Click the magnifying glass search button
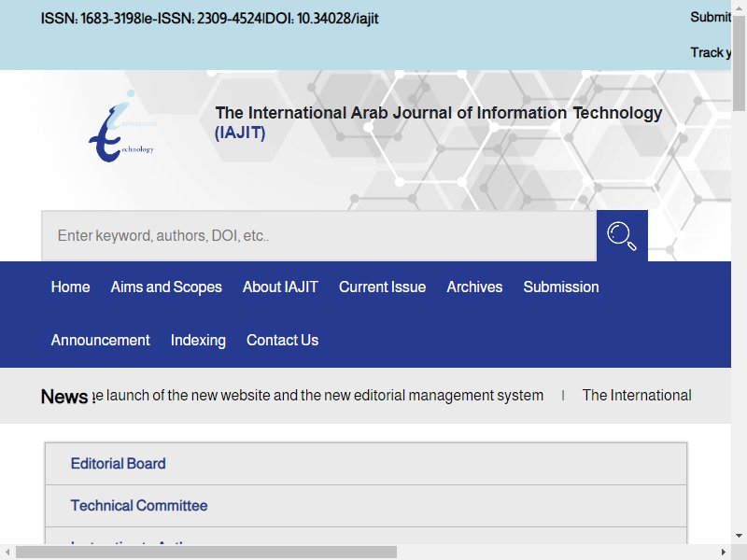The width and height of the screenshot is (747, 560). [x=622, y=236]
